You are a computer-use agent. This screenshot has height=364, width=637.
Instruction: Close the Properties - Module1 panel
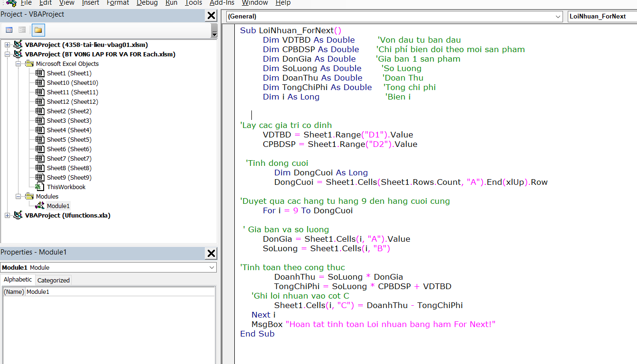[211, 254]
